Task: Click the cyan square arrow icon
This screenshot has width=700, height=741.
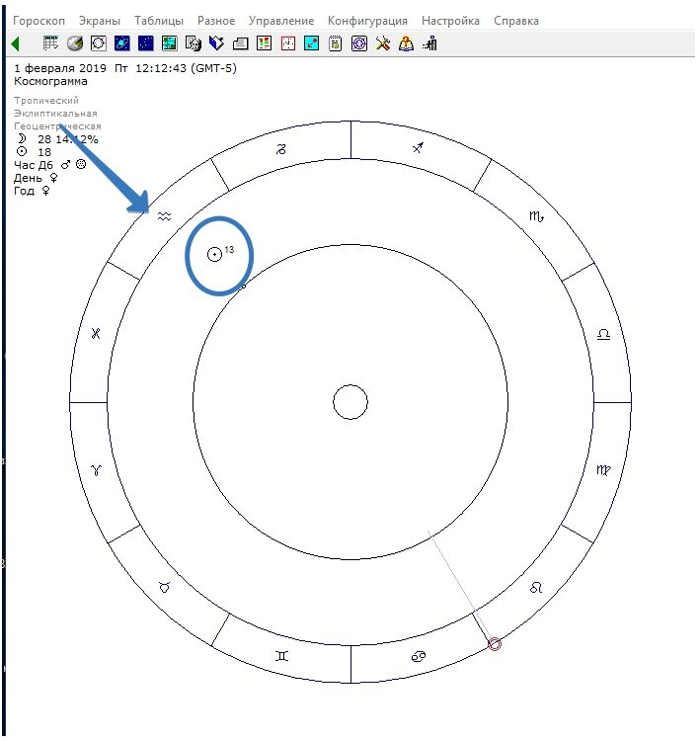Action: (311, 43)
